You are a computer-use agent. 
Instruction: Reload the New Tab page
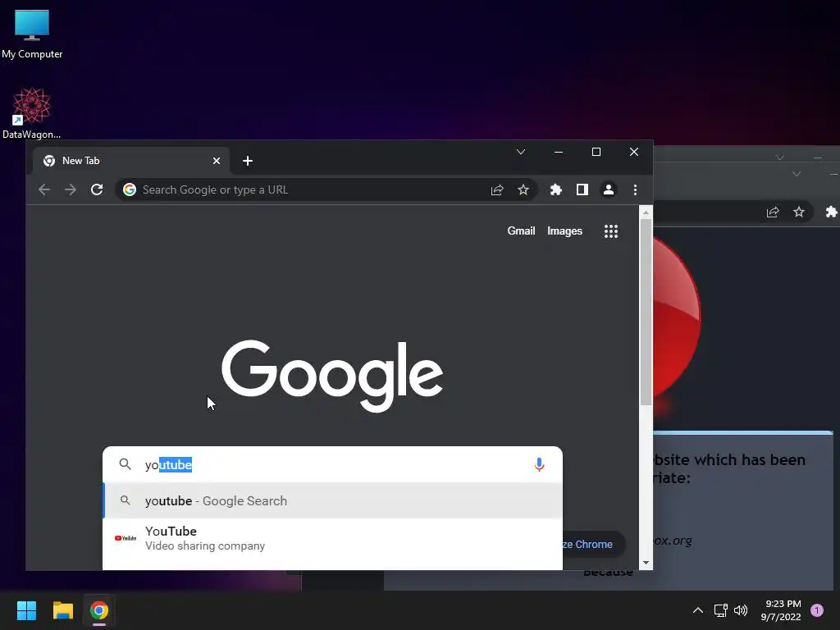[97, 189]
